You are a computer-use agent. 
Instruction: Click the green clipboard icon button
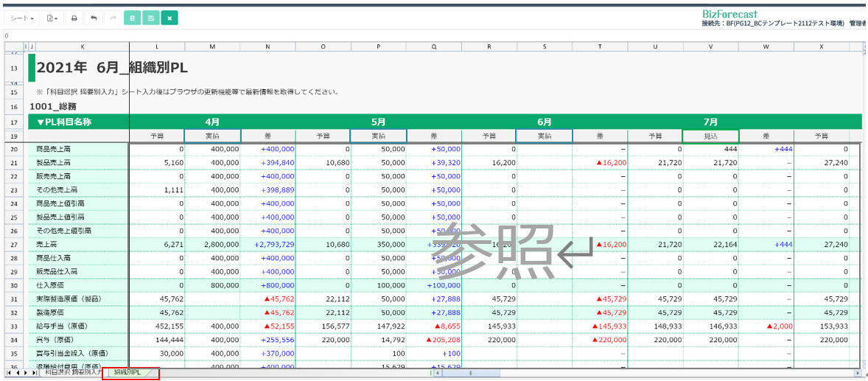click(x=132, y=18)
